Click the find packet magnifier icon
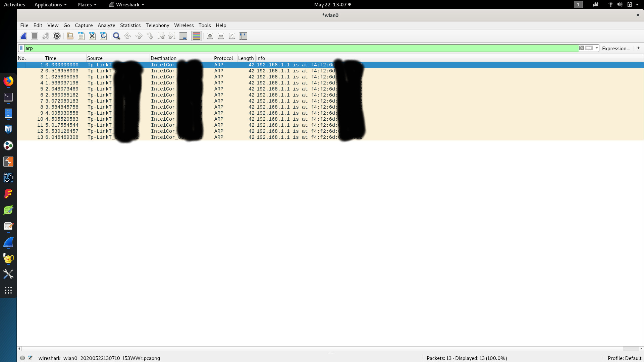 click(116, 36)
